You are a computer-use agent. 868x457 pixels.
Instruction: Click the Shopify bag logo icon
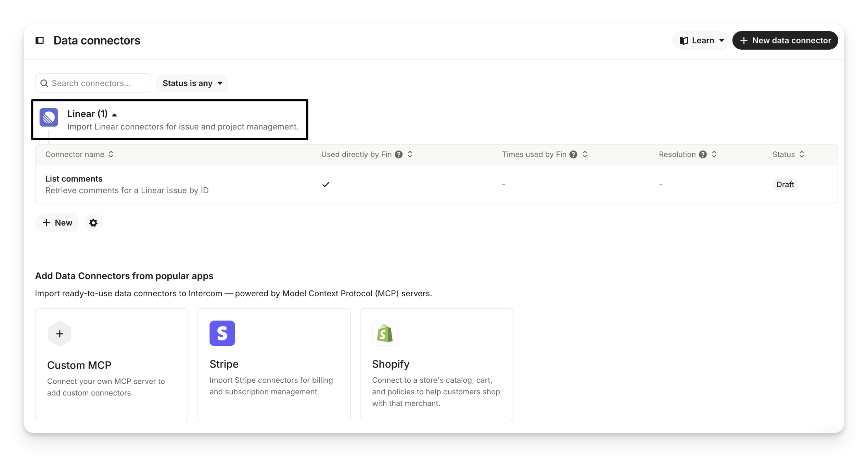tap(384, 333)
